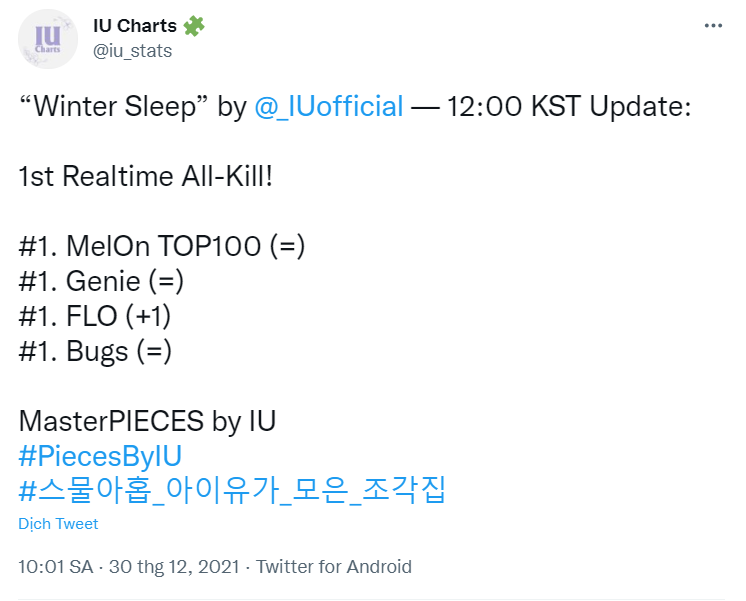Open the #PiecesByIU hashtag

coord(100,456)
